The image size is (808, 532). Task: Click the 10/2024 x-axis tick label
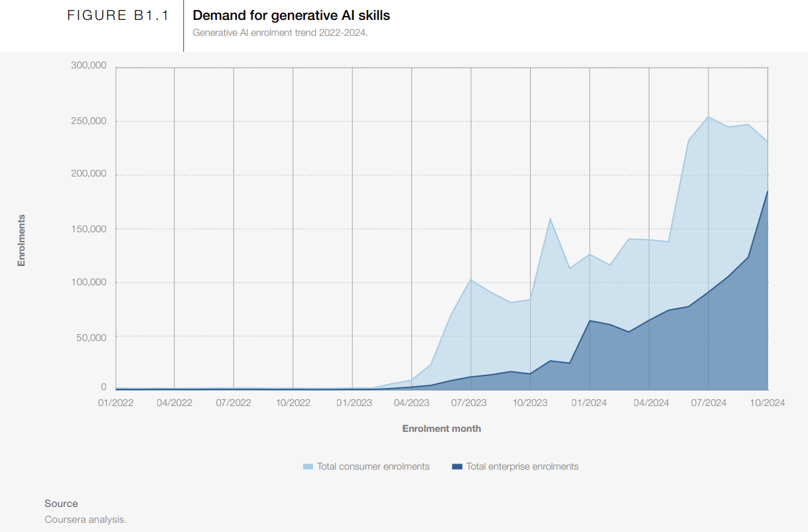tap(768, 403)
